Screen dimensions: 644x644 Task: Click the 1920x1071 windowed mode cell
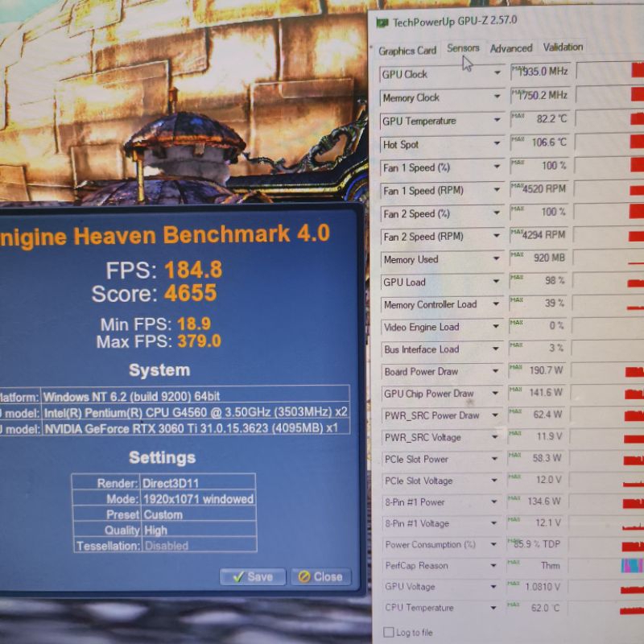point(198,498)
